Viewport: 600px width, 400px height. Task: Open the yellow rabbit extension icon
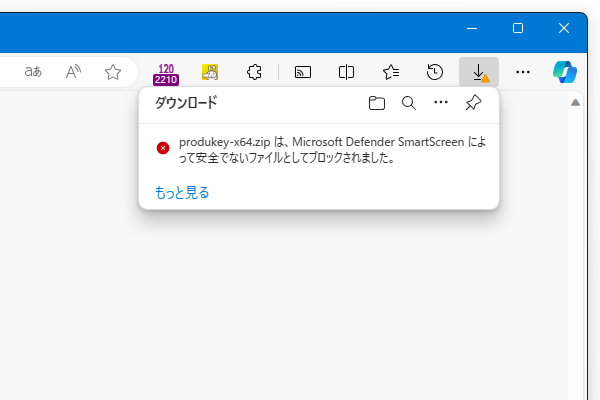[210, 72]
